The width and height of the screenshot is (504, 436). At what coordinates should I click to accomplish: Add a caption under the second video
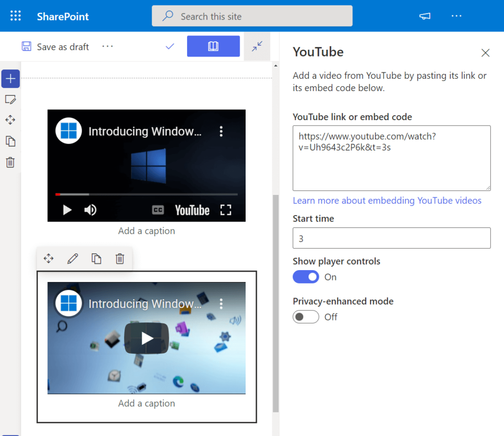coord(147,403)
